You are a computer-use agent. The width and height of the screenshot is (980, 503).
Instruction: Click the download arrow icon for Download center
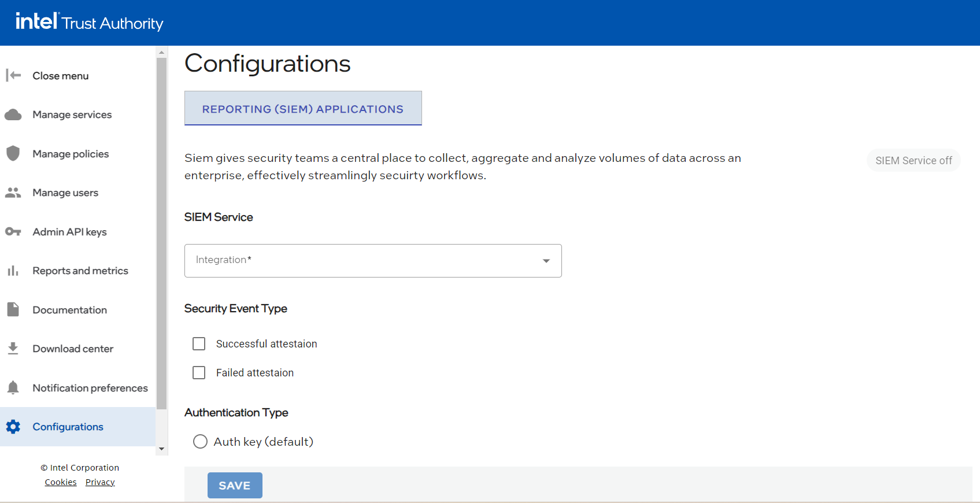[13, 349]
